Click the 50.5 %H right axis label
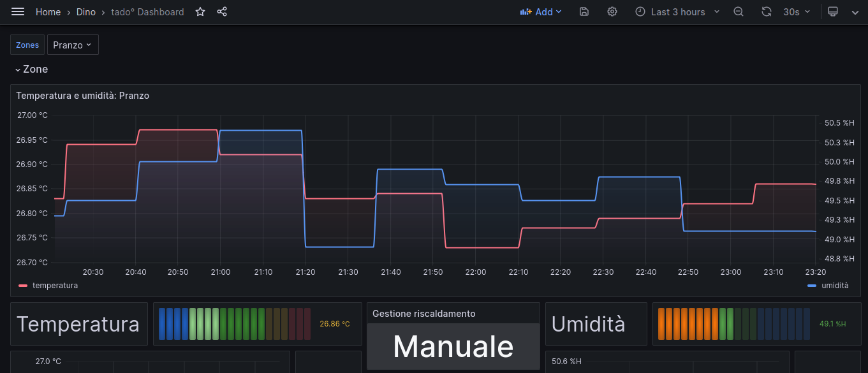Viewport: 868px width, 373px height. pos(839,123)
